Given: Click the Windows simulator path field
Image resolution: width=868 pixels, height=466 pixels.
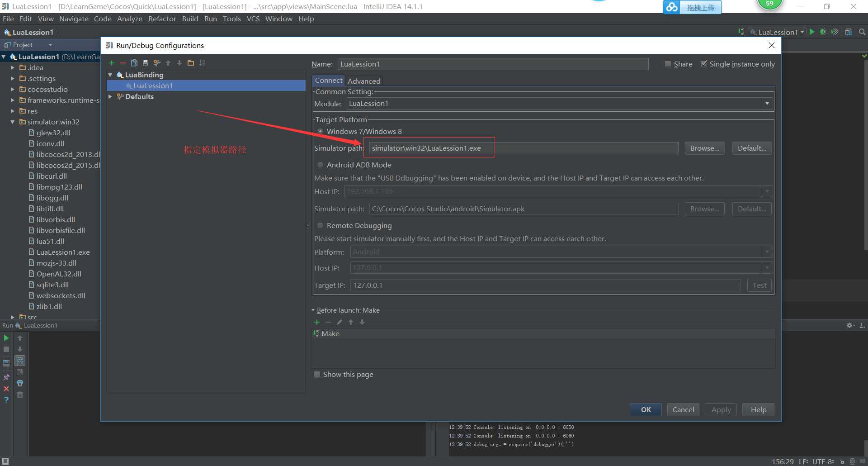Looking at the screenshot, I should click(x=524, y=148).
